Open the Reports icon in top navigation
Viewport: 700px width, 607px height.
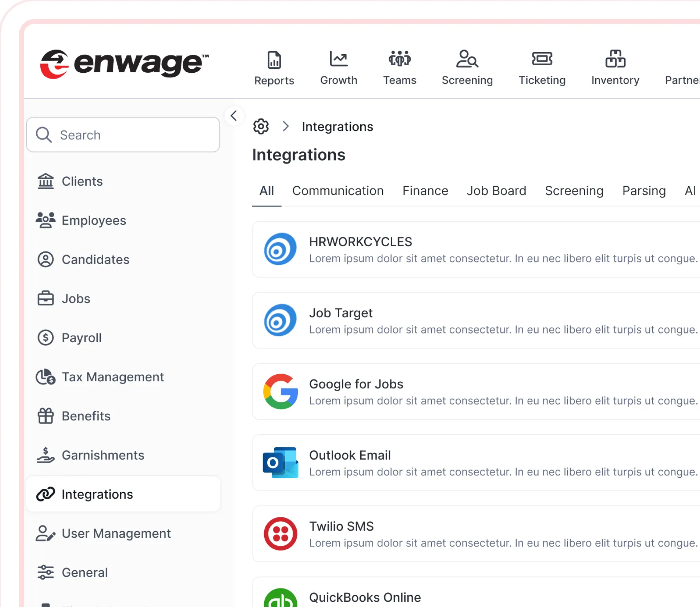click(274, 60)
